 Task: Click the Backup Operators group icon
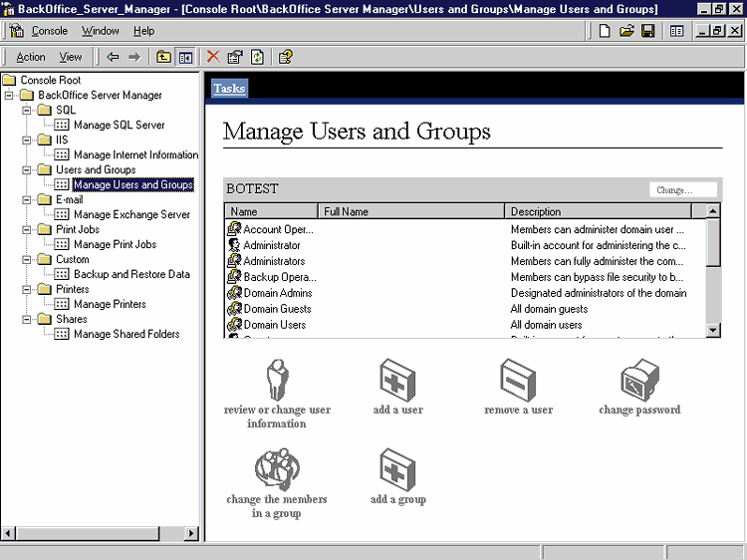[234, 277]
